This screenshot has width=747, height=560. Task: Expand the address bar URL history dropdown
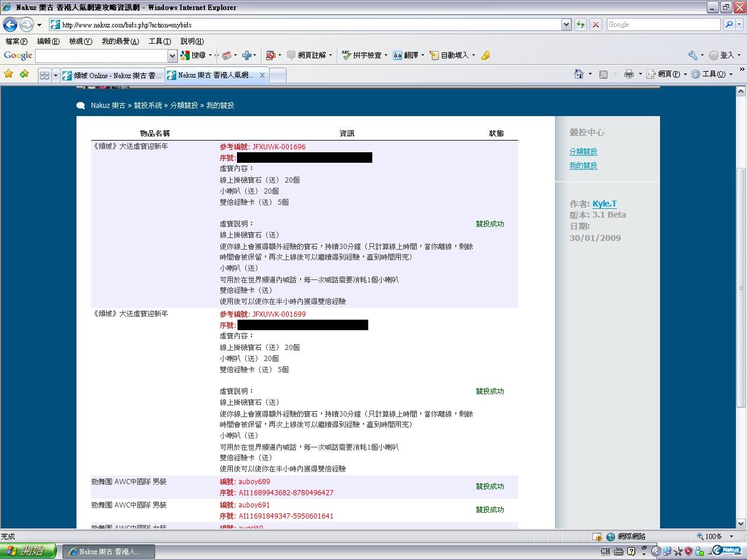(566, 24)
